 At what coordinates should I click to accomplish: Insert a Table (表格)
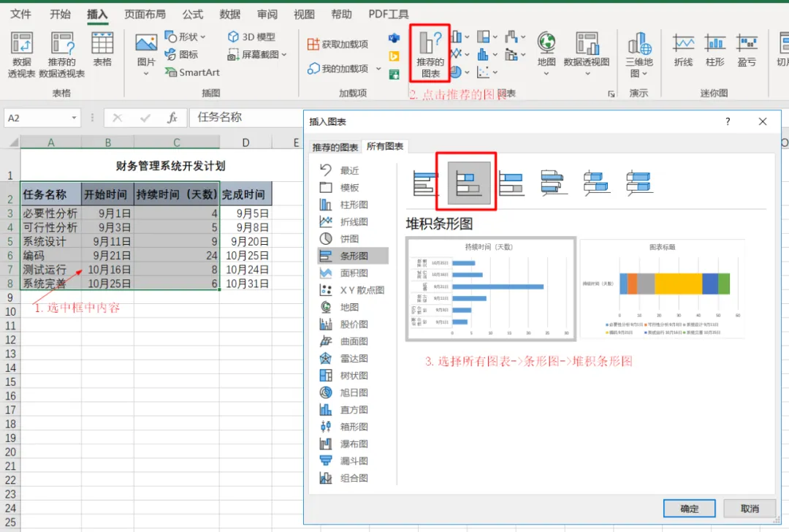tap(102, 49)
